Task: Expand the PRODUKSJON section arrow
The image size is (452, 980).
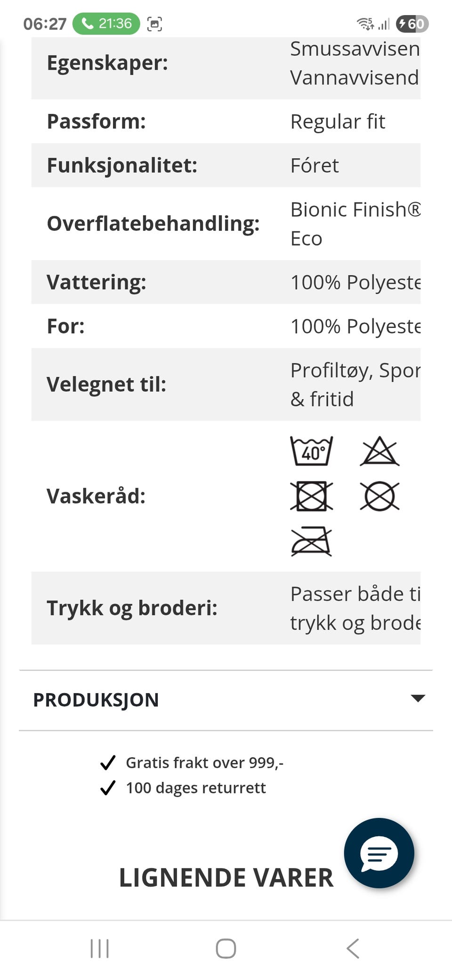Action: [418, 698]
